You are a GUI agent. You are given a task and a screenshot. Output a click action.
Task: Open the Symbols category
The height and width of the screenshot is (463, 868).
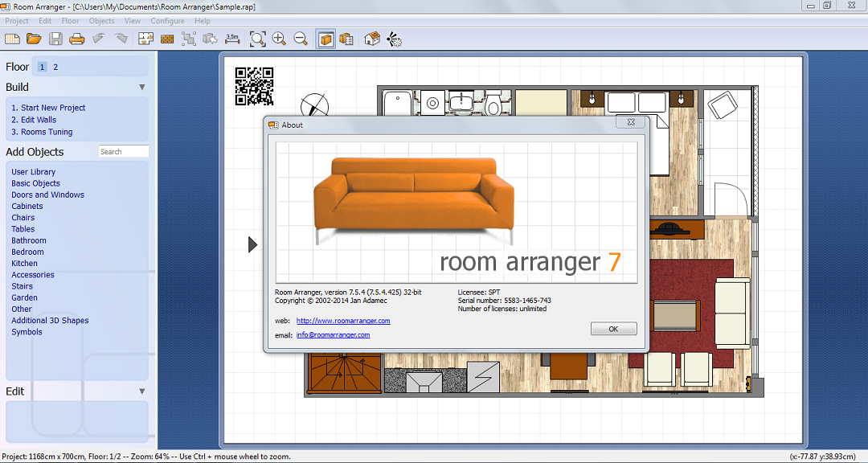[x=27, y=332]
